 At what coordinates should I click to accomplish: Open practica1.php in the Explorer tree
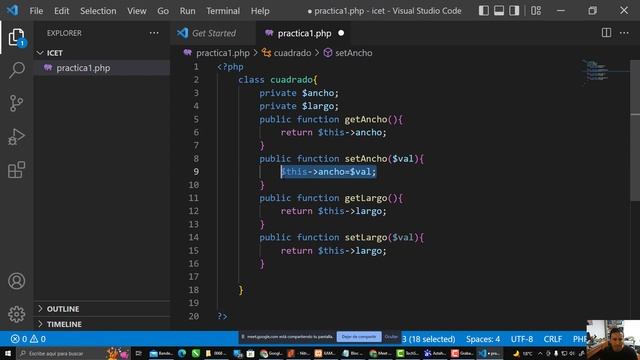(102, 68)
